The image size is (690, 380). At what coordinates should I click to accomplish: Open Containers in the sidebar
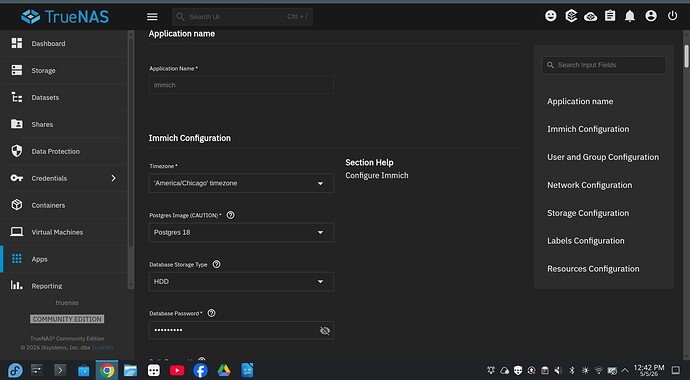64,205
